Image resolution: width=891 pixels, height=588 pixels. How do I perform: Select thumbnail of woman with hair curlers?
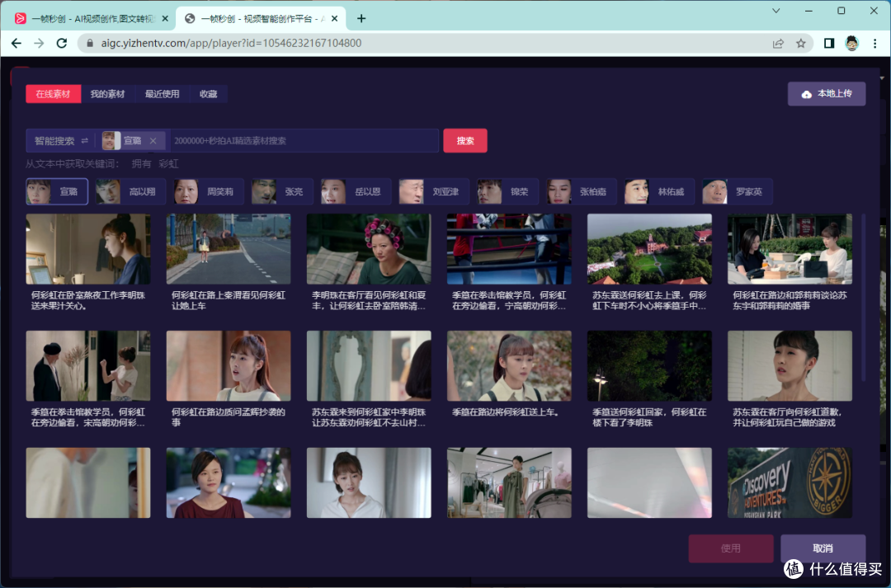(369, 249)
